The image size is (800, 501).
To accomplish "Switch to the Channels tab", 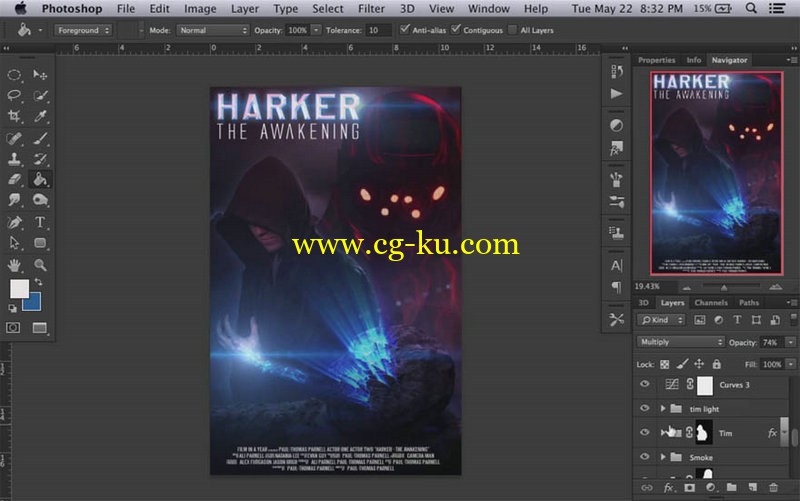I will pyautogui.click(x=711, y=303).
